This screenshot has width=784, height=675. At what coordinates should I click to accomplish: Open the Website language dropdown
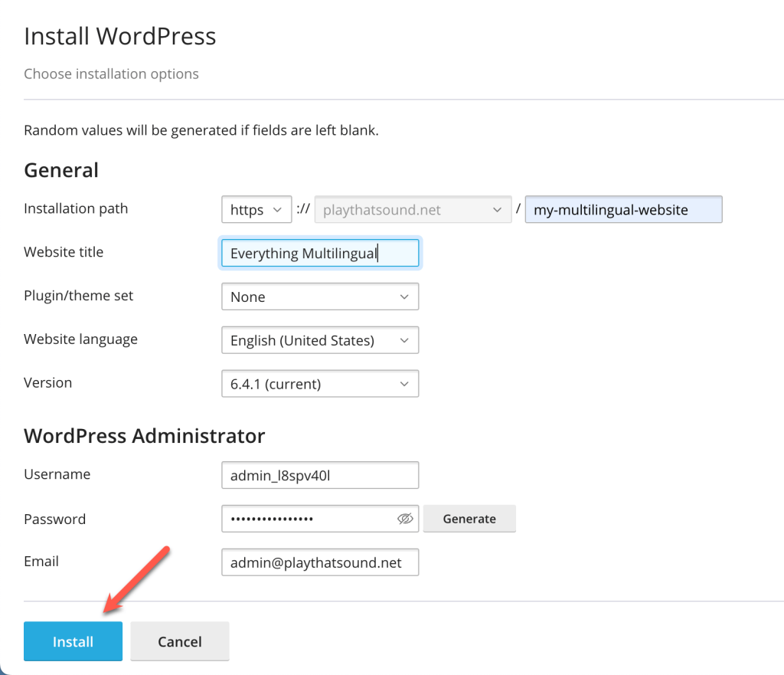[320, 340]
